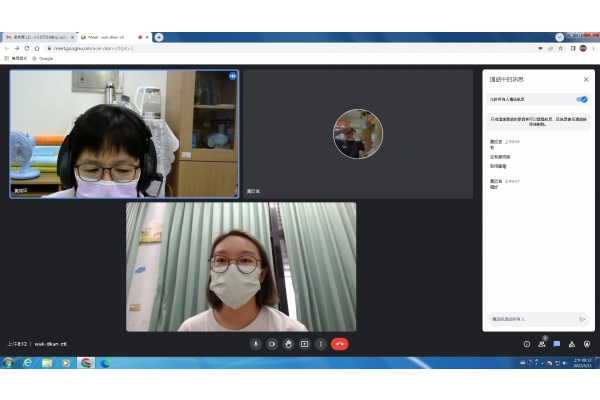Open camera permission indicator in address bar
Screen dimensions: 600x400
(540, 48)
